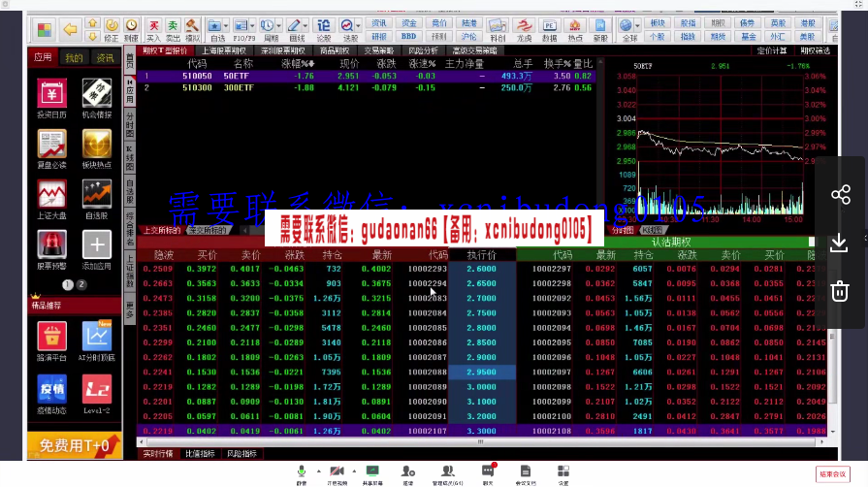
Task: Click the download icon on the right overlay
Action: click(839, 243)
